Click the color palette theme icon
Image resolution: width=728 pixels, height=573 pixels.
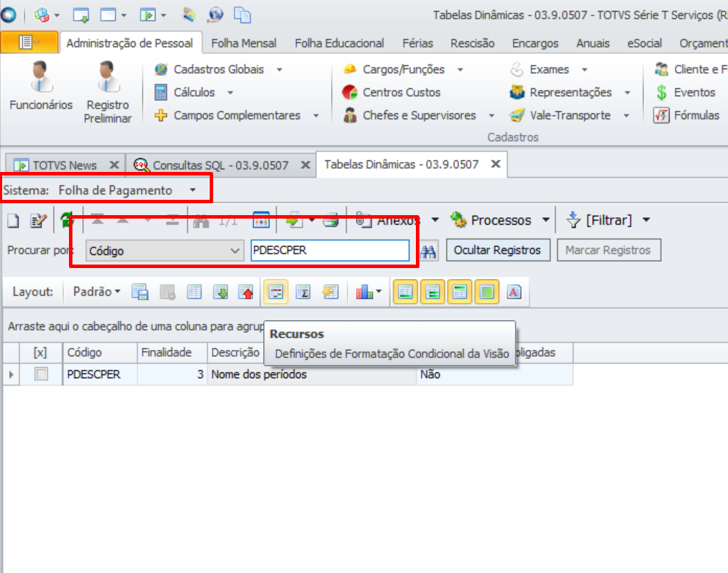pos(189,15)
